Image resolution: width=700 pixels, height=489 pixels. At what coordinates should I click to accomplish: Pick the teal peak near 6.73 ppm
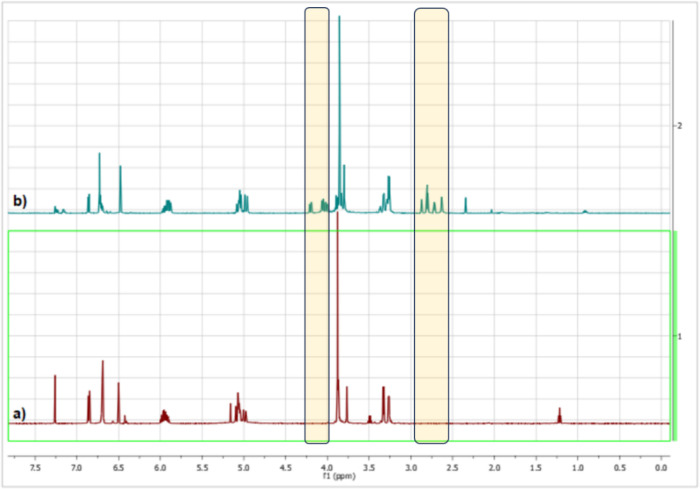100,183
